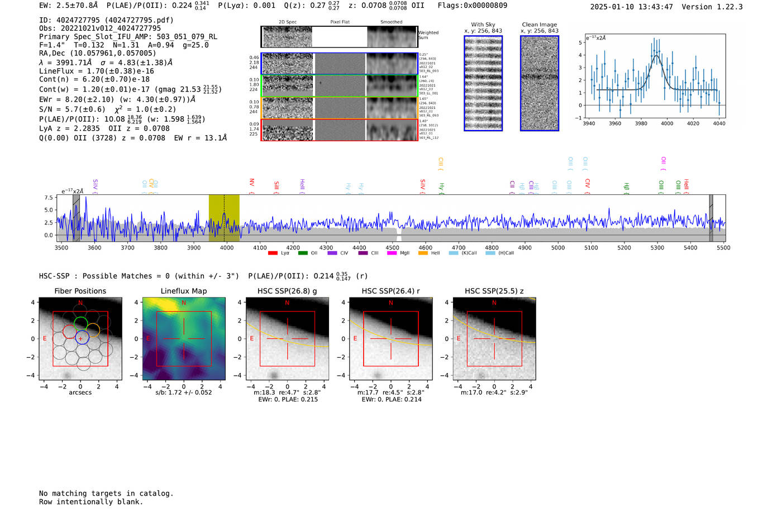Click the red SiII line marker
Screen dimensions: 782x532
pyautogui.click(x=276, y=187)
